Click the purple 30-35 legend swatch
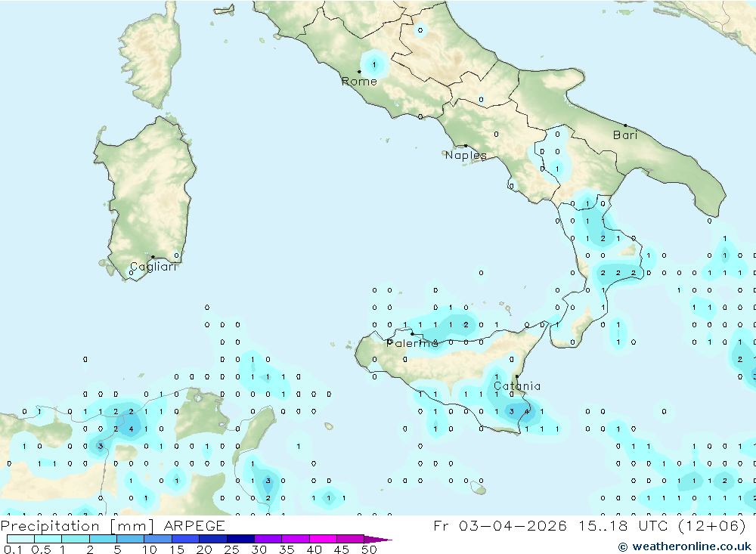Viewport: 756px width, 554px height. tap(268, 539)
